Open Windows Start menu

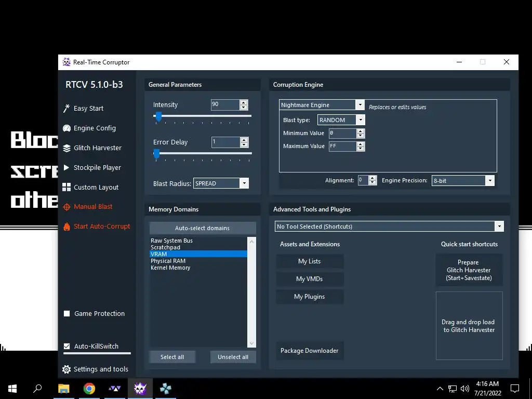(12, 389)
